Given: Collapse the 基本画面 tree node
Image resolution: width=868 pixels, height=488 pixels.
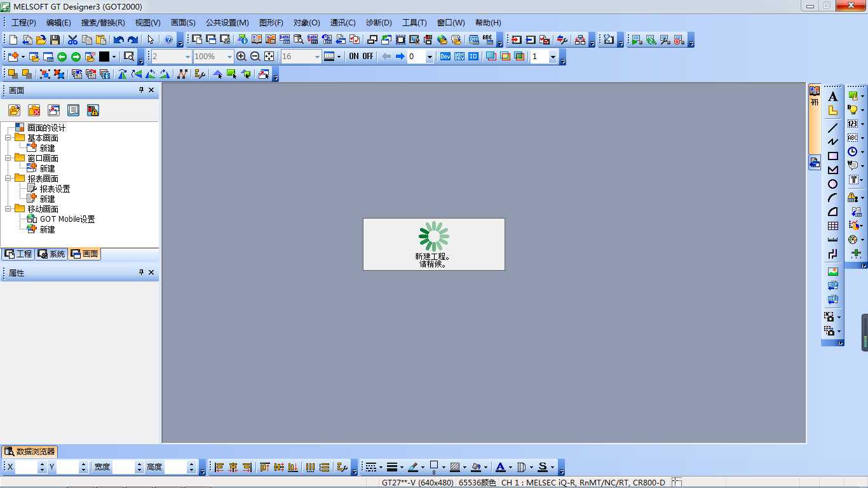Looking at the screenshot, I should coord(8,138).
